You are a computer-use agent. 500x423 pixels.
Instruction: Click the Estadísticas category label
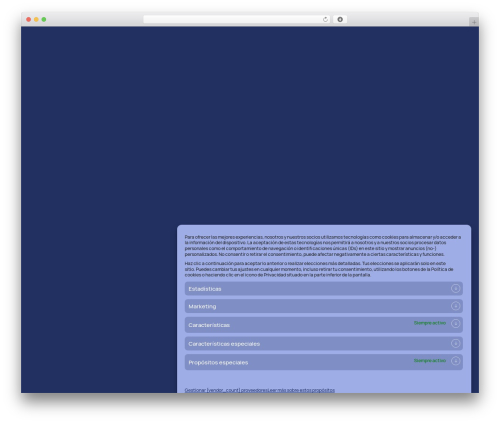[x=205, y=289]
